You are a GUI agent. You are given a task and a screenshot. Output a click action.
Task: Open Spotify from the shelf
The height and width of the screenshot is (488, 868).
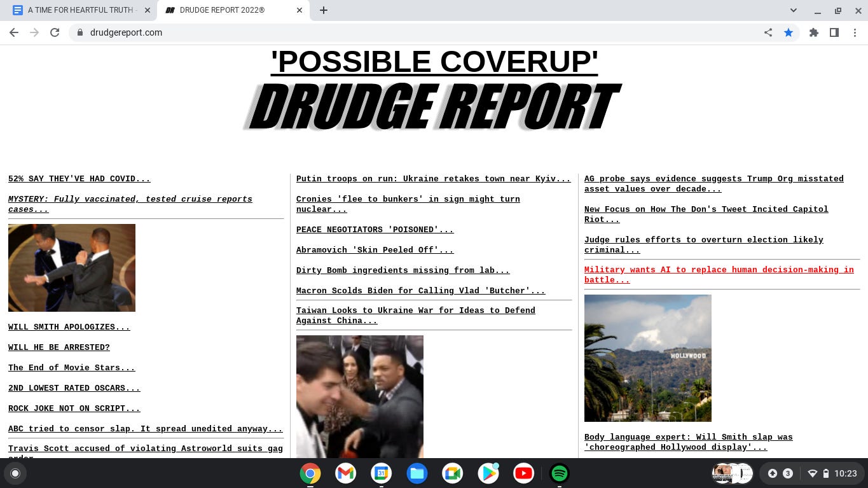560,473
